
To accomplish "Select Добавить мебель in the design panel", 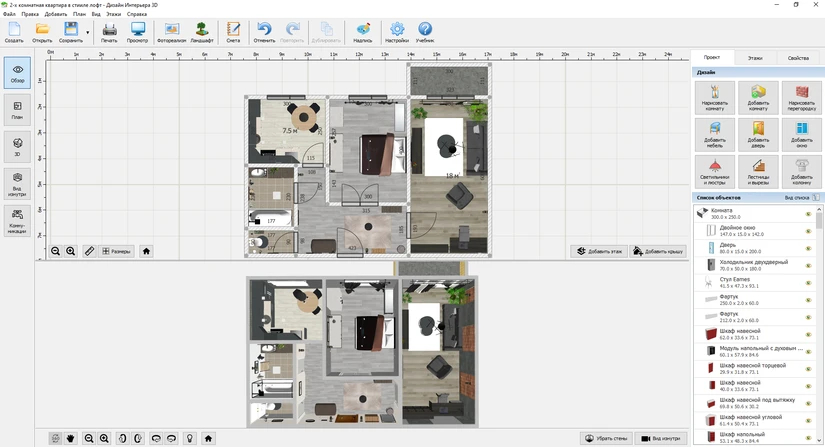I will click(714, 136).
